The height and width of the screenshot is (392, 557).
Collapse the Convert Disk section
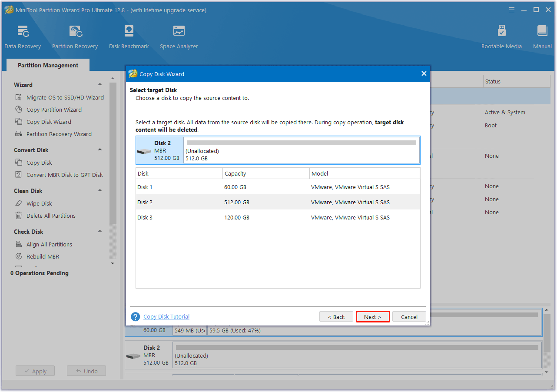click(100, 150)
